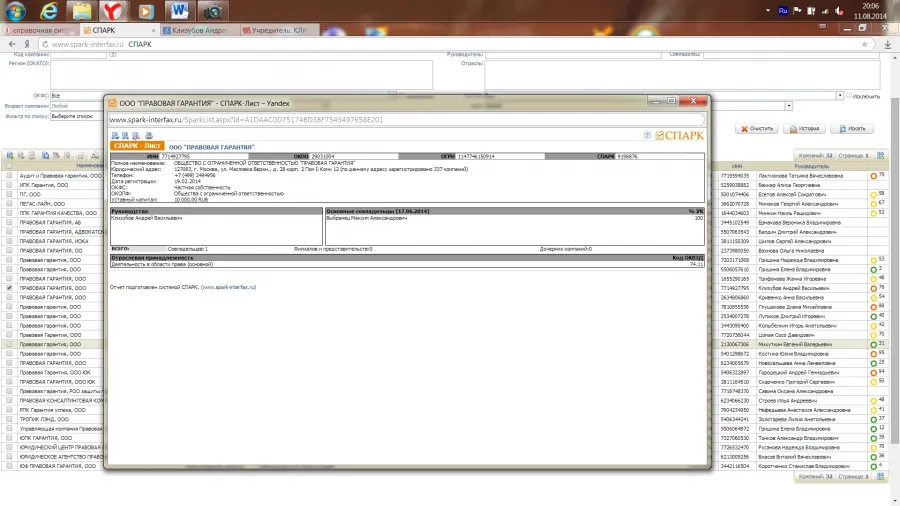Check the 'ПРАВОВАЯ ГАРАНТИЯ, АБ' row checkbox
This screenshot has width=900, height=506.
[x=9, y=222]
